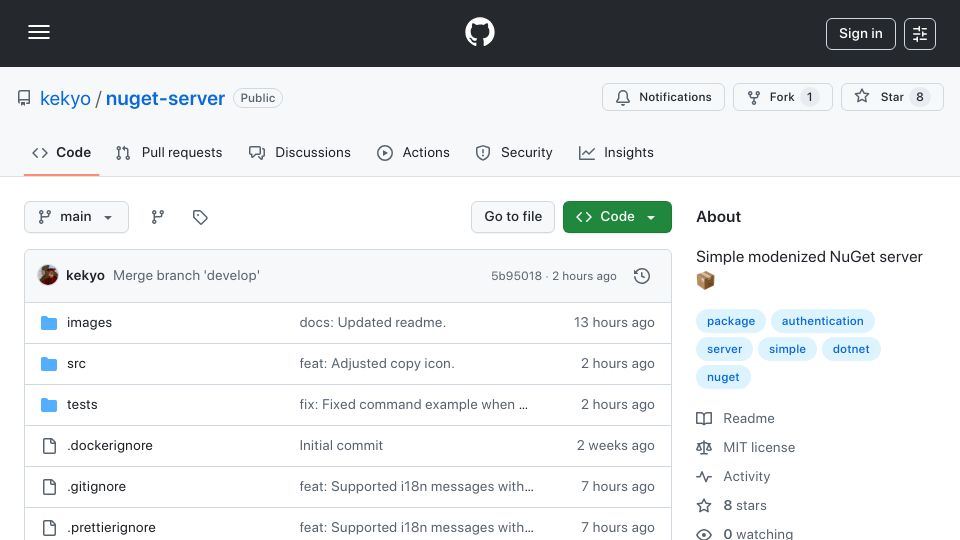Open the Security tab

click(514, 153)
